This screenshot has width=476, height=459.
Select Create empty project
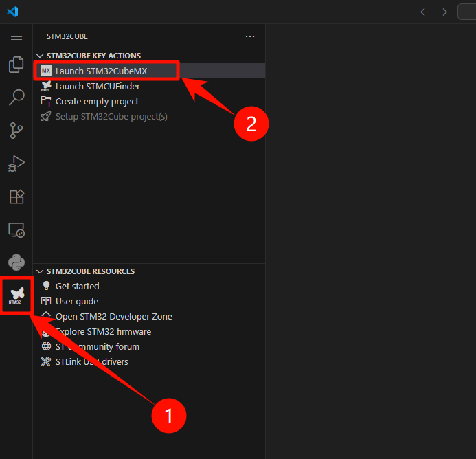tap(149, 101)
